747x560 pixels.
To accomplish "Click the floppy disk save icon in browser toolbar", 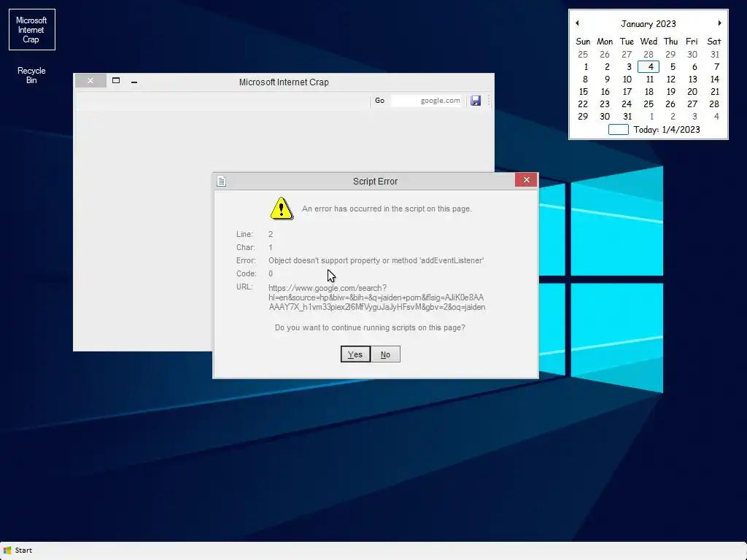I will 476,101.
